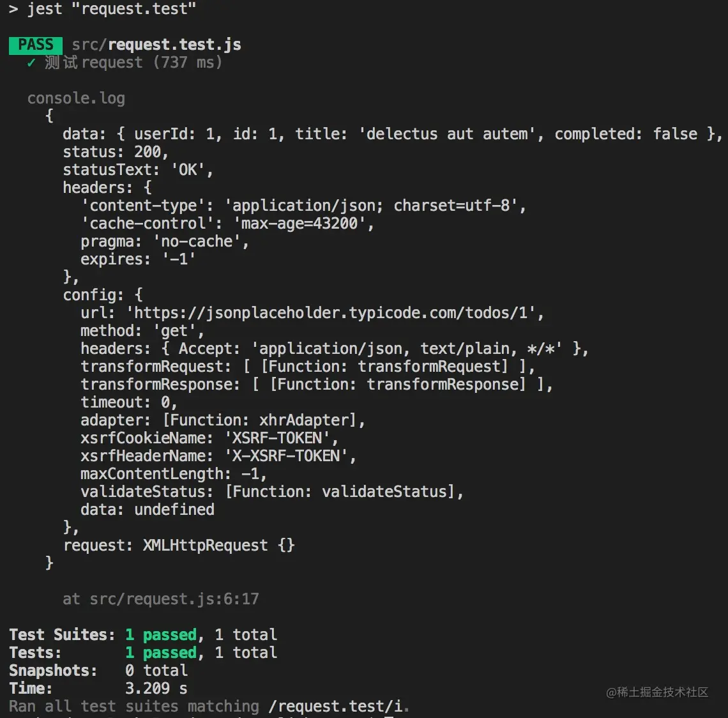
Task: Click the jest "request.test" command line
Action: click(x=103, y=9)
